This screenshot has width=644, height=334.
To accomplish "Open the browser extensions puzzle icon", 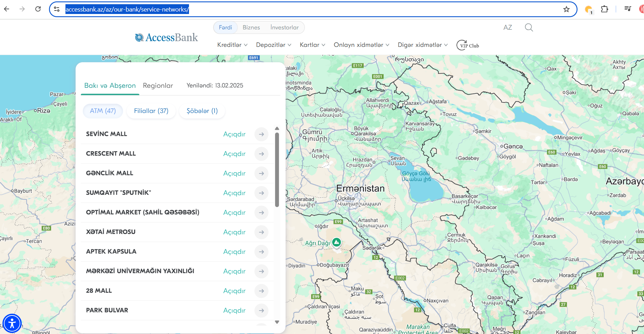I will (x=604, y=9).
